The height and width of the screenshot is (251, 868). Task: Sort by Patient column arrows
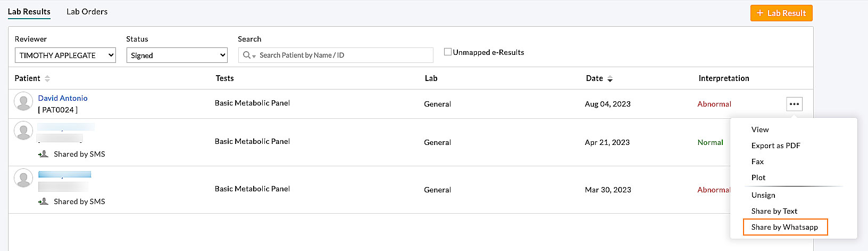47,78
